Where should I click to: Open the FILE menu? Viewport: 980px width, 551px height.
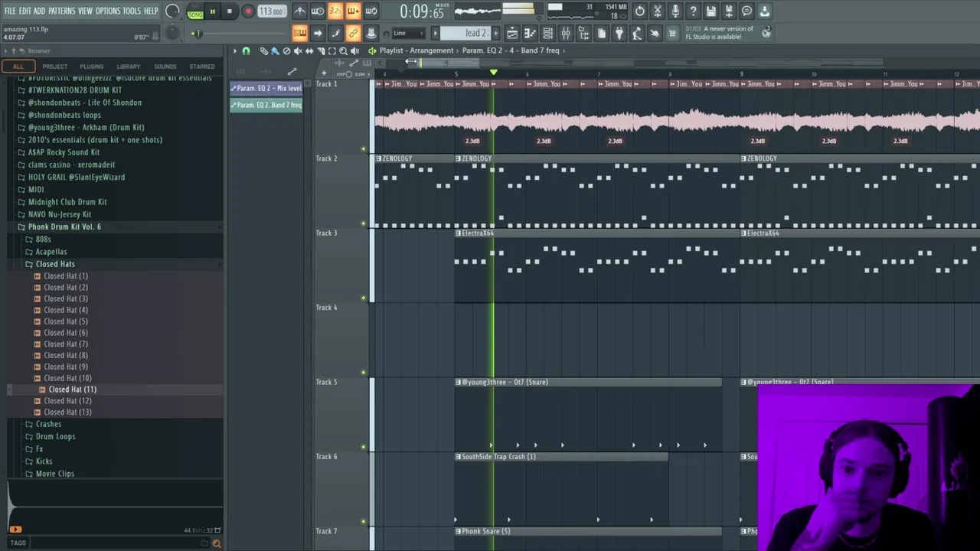pyautogui.click(x=10, y=11)
